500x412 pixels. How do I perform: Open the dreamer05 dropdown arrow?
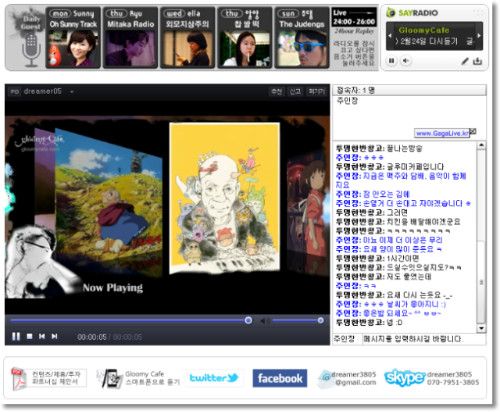click(x=72, y=92)
